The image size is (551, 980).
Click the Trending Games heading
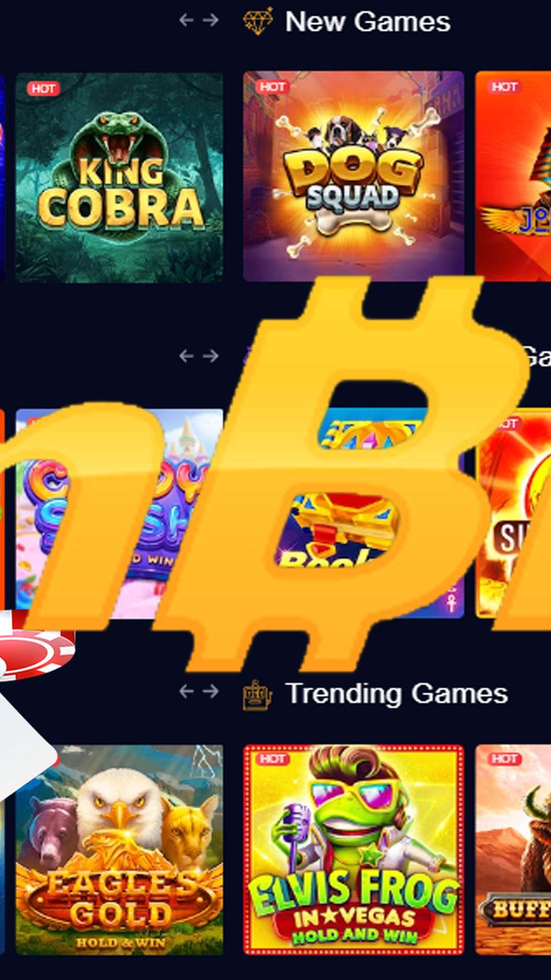tap(396, 693)
